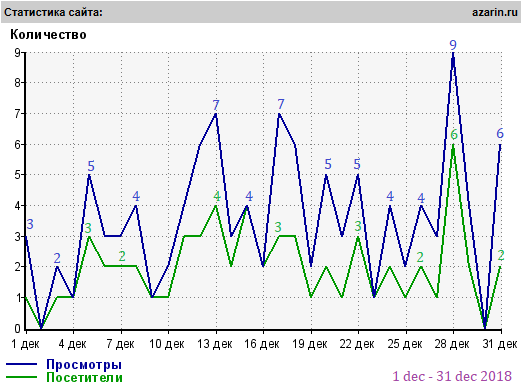This screenshot has height=388, width=521.
Task: Select the '1 dec - 31 dec 2018' date range
Action: [x=452, y=376]
